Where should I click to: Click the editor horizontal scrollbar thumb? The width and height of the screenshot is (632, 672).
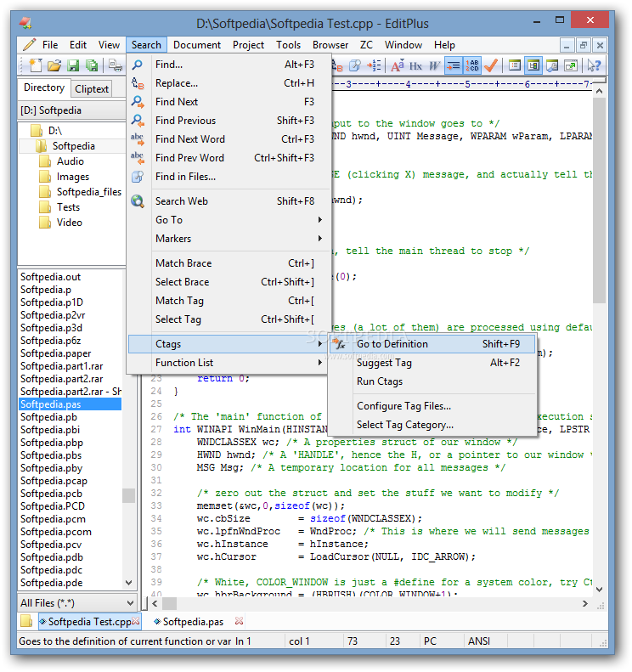169,603
